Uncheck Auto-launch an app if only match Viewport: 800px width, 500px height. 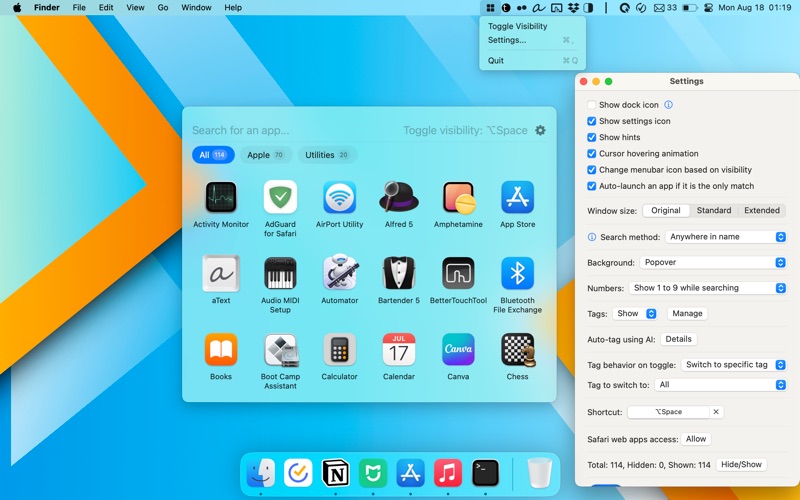tap(591, 186)
